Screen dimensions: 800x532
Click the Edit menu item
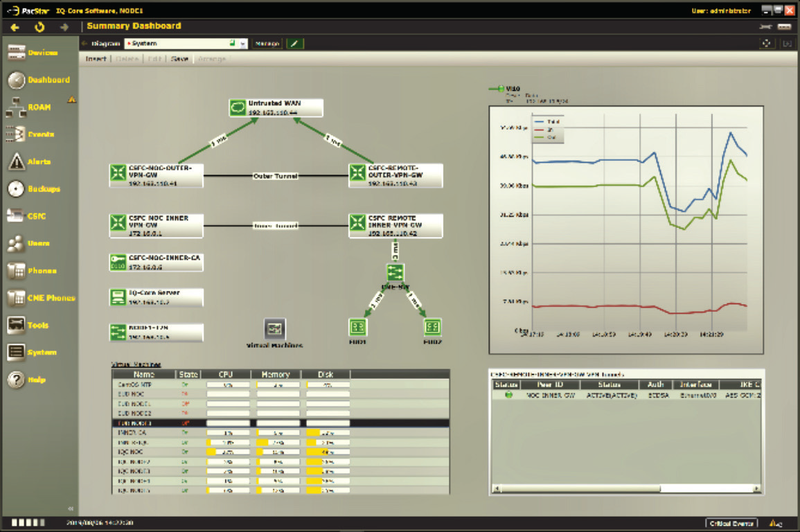154,59
